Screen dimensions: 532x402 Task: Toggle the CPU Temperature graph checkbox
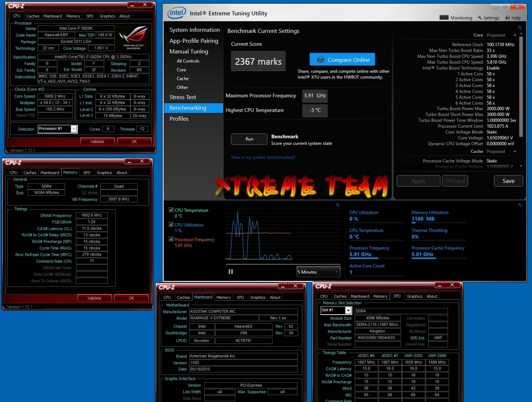pyautogui.click(x=171, y=210)
